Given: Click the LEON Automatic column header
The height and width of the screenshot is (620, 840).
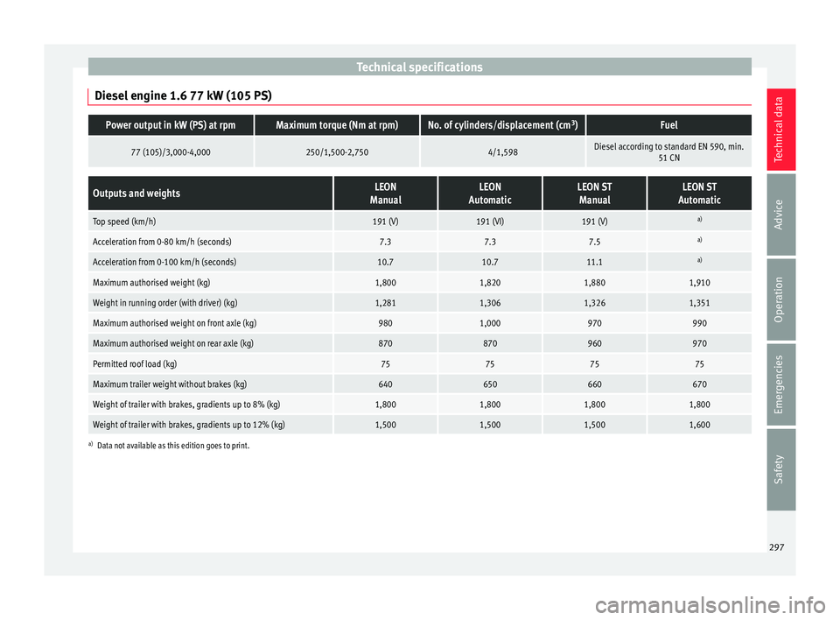Looking at the screenshot, I should pos(490,193).
